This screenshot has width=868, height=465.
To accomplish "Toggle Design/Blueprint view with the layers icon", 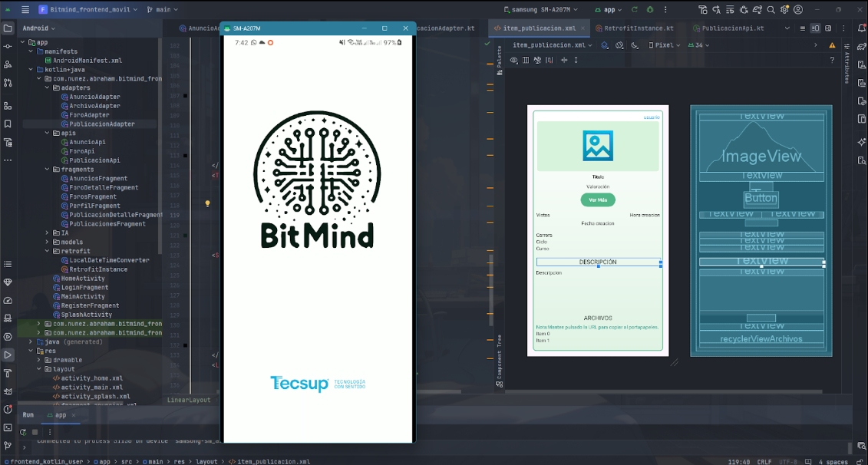I will (603, 45).
